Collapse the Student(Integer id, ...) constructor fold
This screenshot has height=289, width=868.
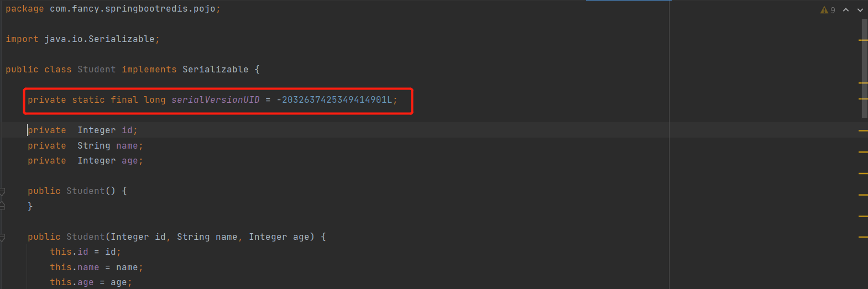tap(2, 237)
